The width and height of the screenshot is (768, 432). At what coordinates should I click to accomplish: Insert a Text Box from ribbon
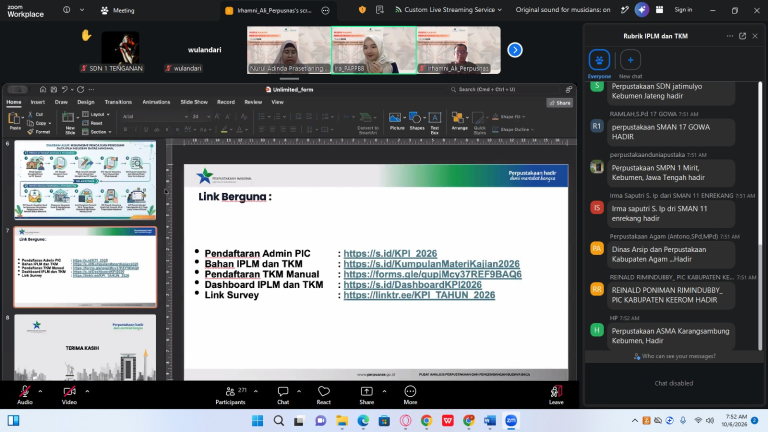pos(434,122)
